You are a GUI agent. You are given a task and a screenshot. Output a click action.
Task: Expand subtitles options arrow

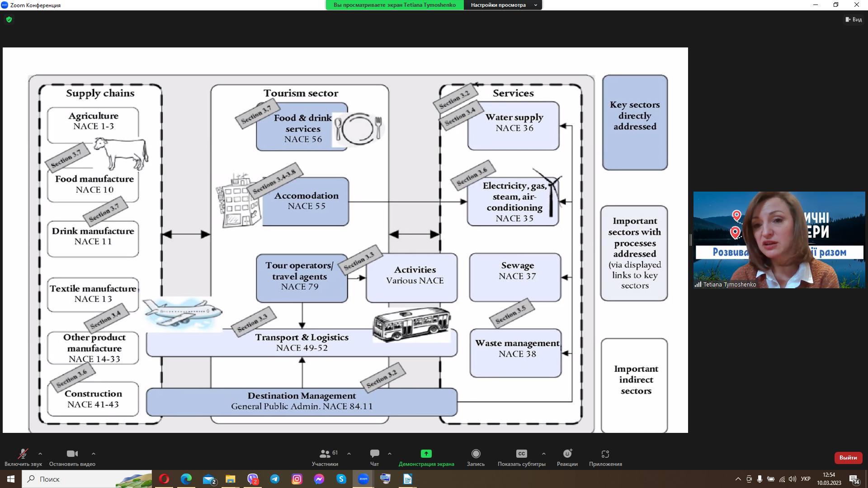click(543, 454)
